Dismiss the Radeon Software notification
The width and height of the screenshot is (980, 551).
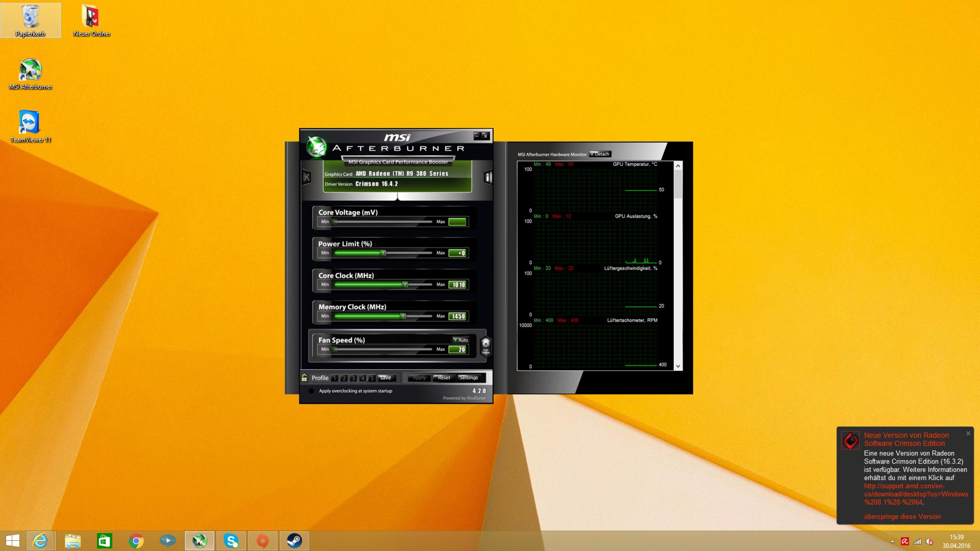(x=968, y=434)
